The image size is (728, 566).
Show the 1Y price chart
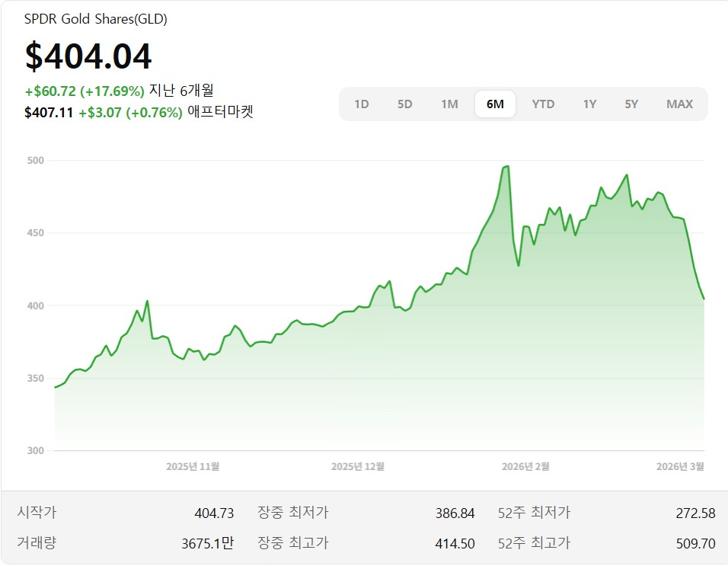pyautogui.click(x=589, y=104)
